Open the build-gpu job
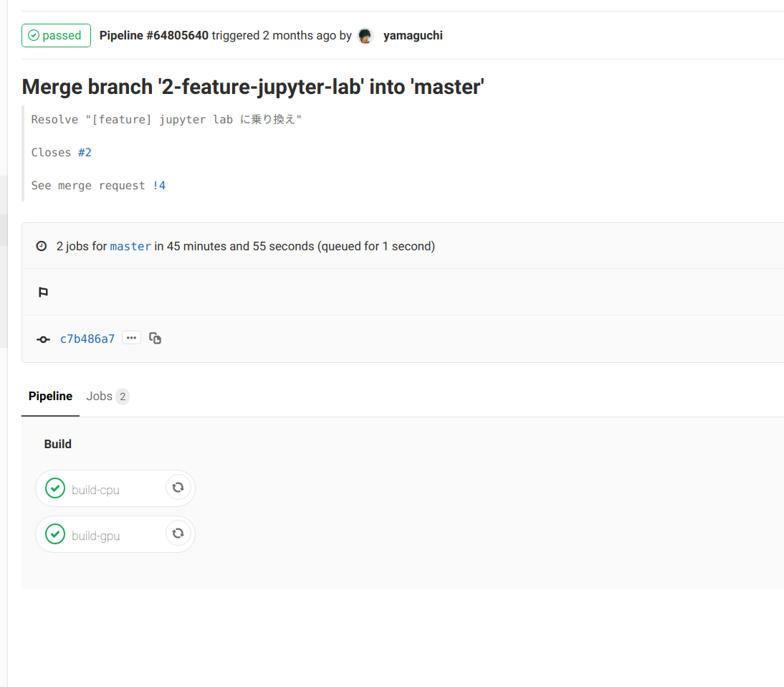Image resolution: width=784 pixels, height=687 pixels. [95, 536]
